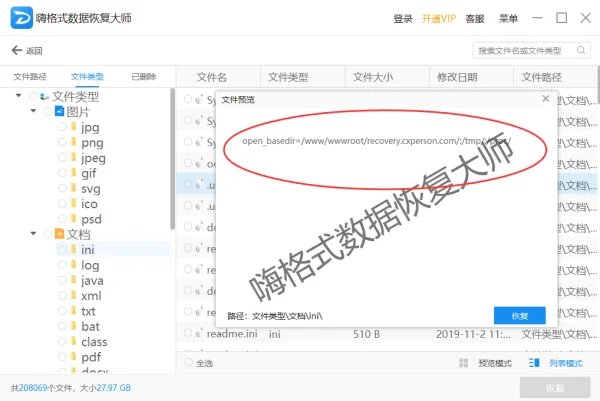Switch to the 文件路径 tab
The image size is (600, 401).
point(30,77)
